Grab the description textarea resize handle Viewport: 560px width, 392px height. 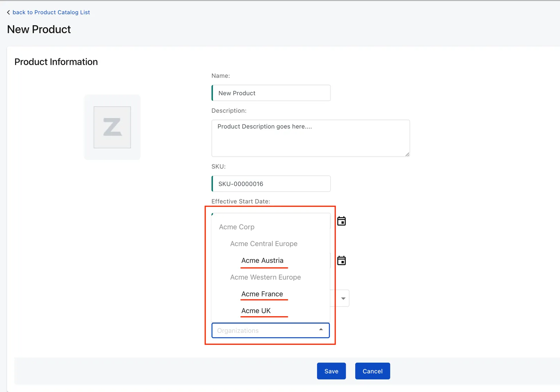point(407,154)
